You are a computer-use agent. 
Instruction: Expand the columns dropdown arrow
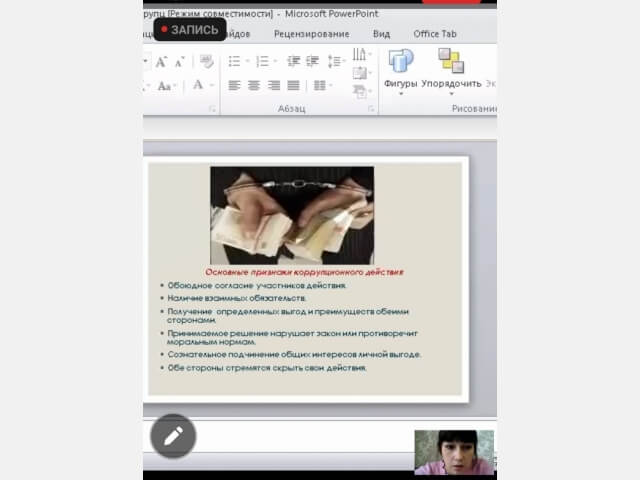pyautogui.click(x=331, y=85)
